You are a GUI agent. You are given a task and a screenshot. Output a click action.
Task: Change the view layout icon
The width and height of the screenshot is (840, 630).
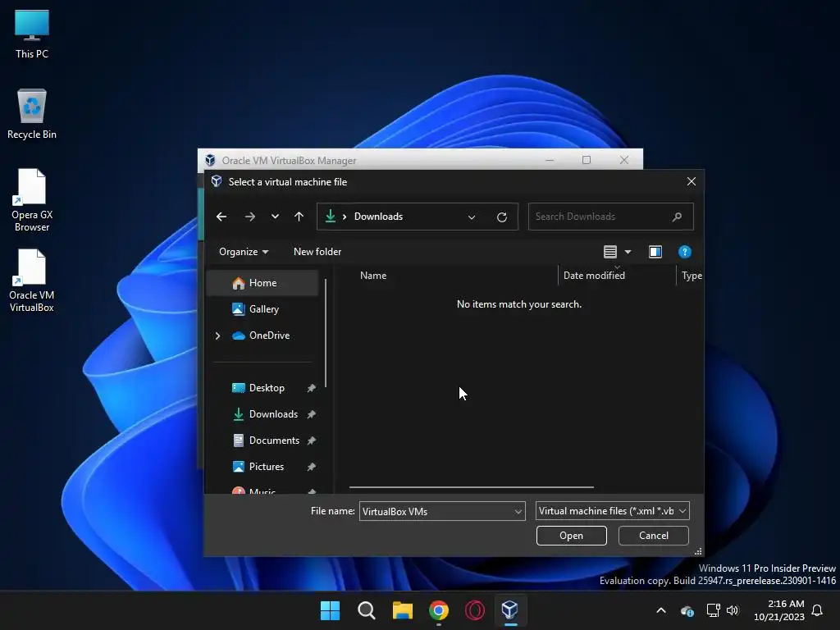tap(610, 252)
